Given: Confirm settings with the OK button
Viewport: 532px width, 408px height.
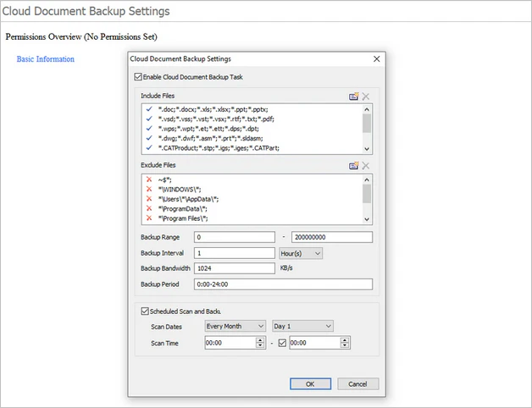Looking at the screenshot, I should [310, 384].
